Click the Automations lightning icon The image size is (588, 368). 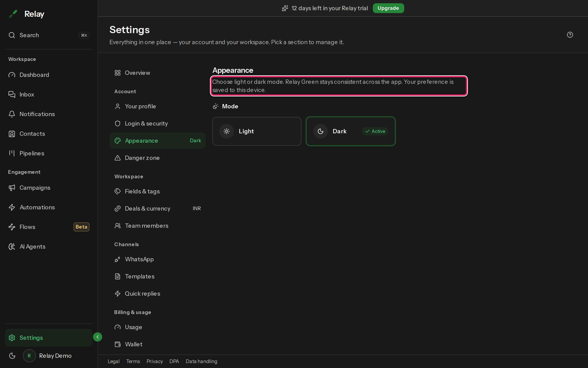[12, 207]
